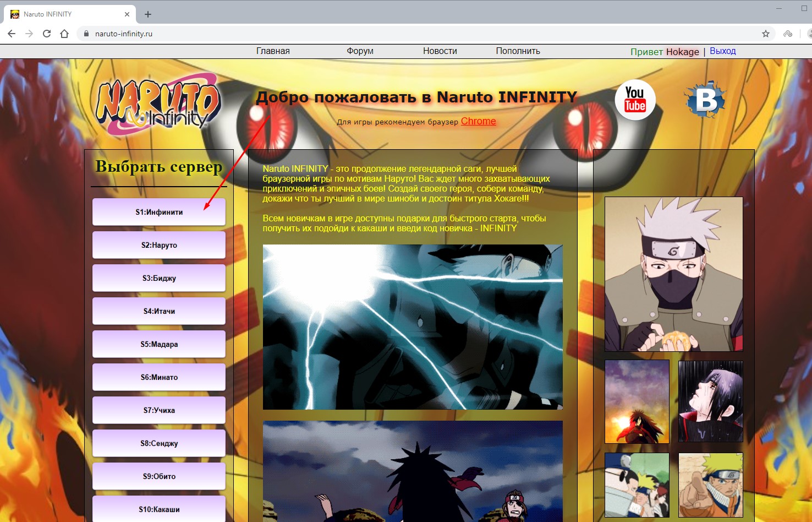The image size is (812, 522).
Task: Click the Naruto Infinity logo
Action: tap(158, 104)
